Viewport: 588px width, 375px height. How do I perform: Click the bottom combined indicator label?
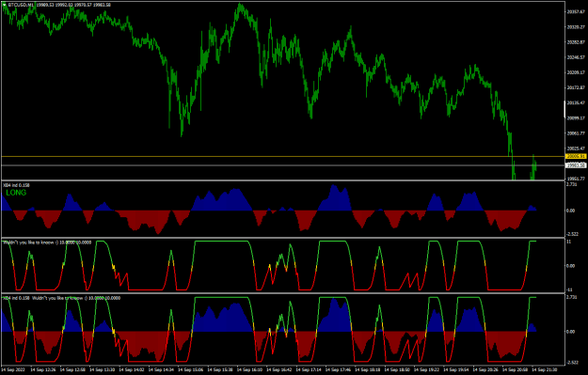pos(61,298)
